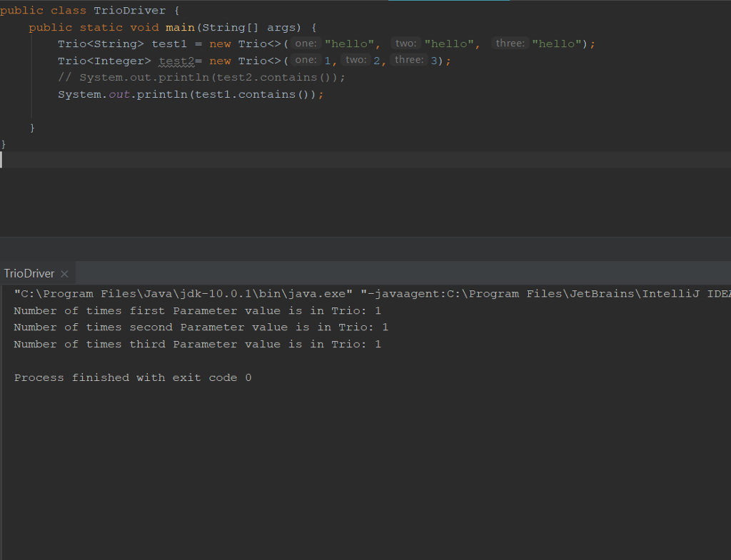This screenshot has width=731, height=560.
Task: Click the test1 variable declaration
Action: (169, 44)
